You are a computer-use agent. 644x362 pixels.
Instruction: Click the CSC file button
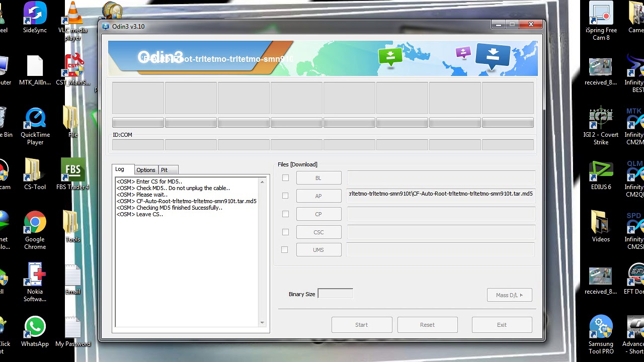318,232
